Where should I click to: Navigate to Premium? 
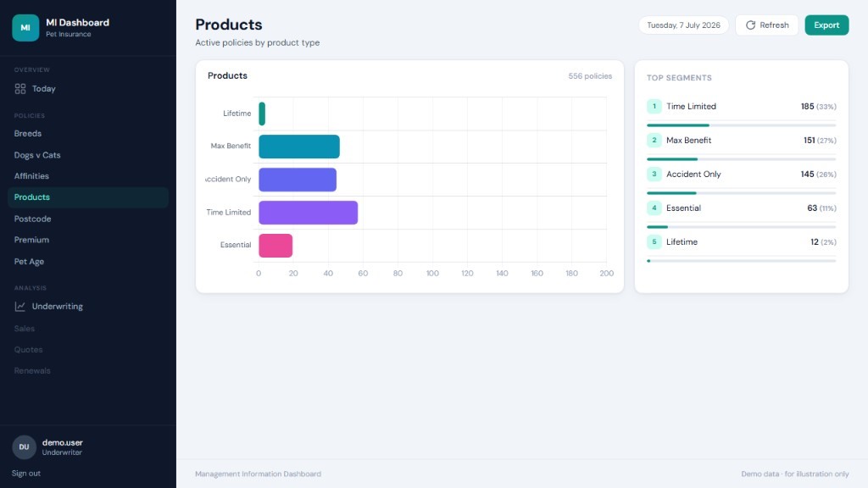88,240
